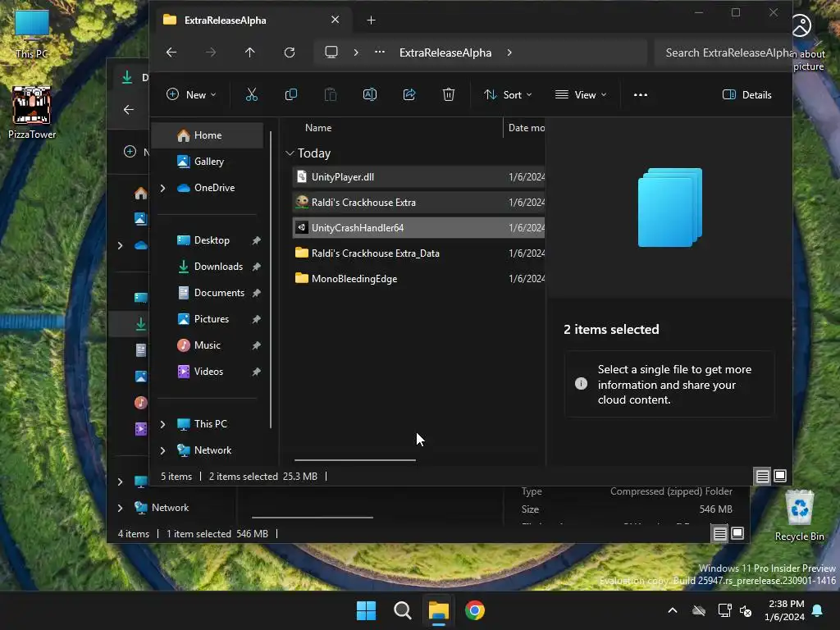
Task: Go to Music quick access folder
Action: coord(208,345)
